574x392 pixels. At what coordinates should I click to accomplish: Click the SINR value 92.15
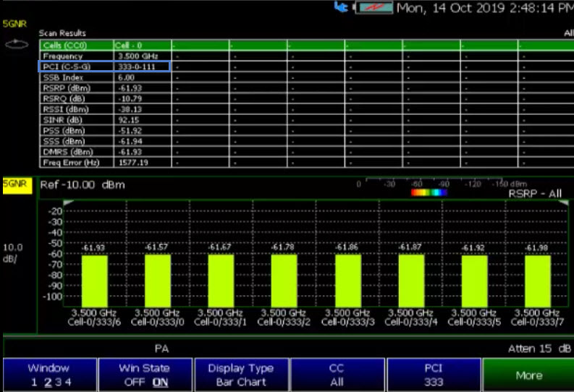[x=129, y=120]
